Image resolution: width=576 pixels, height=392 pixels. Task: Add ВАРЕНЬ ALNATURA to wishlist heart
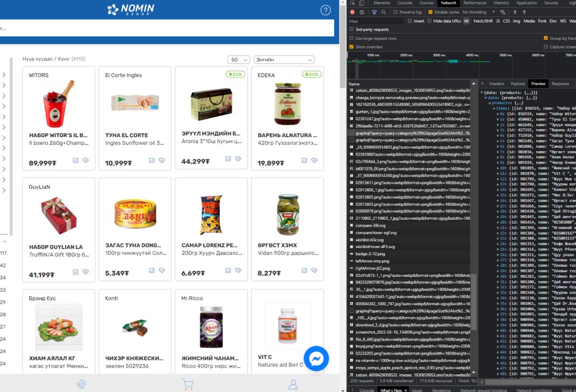click(314, 160)
